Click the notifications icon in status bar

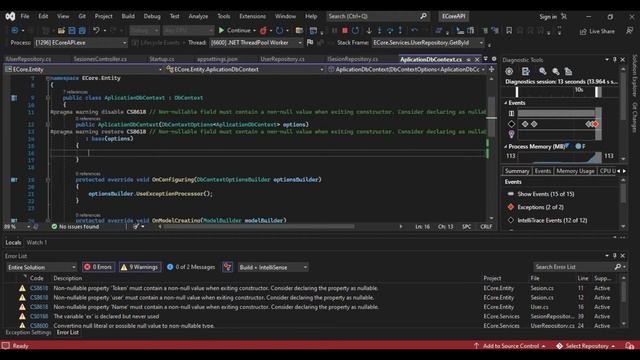tap(629, 346)
